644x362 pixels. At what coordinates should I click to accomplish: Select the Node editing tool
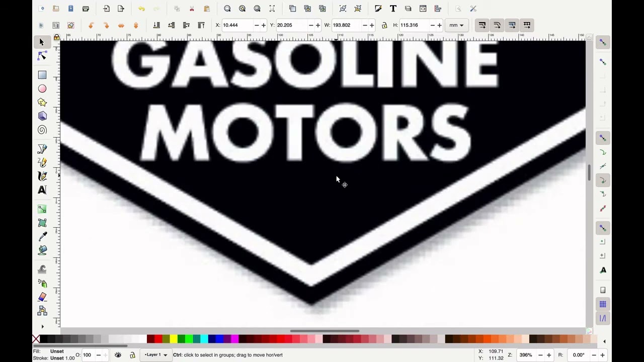click(42, 56)
